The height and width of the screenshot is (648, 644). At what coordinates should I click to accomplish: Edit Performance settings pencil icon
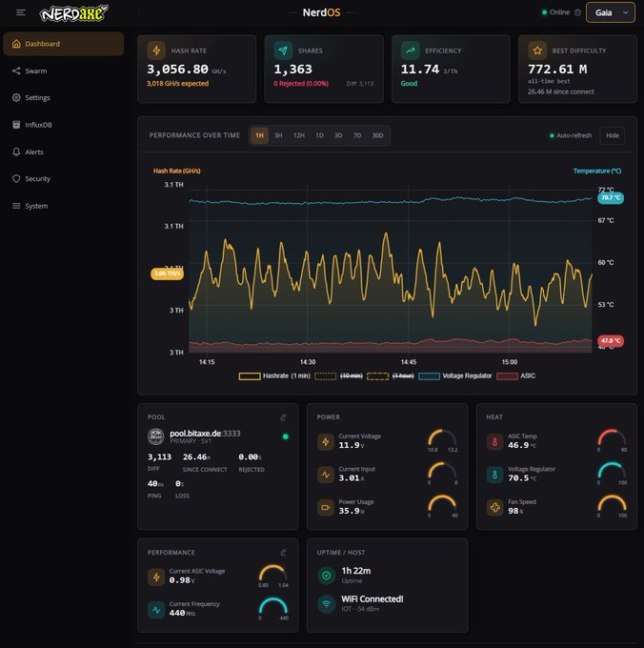(x=283, y=553)
